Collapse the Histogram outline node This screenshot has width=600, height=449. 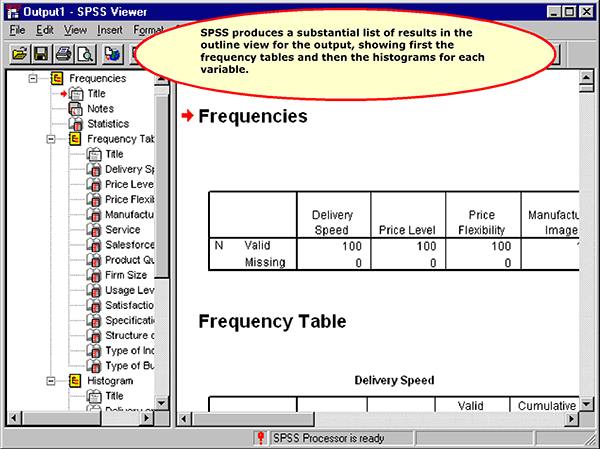click(x=51, y=381)
